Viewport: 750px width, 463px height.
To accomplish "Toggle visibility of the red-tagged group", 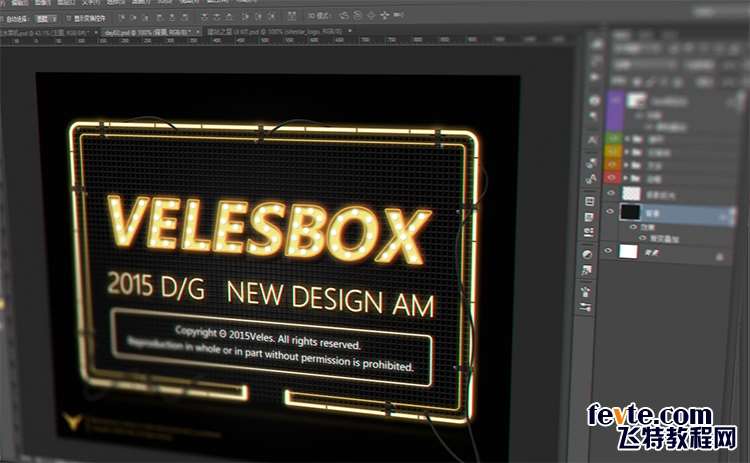I will 613,177.
